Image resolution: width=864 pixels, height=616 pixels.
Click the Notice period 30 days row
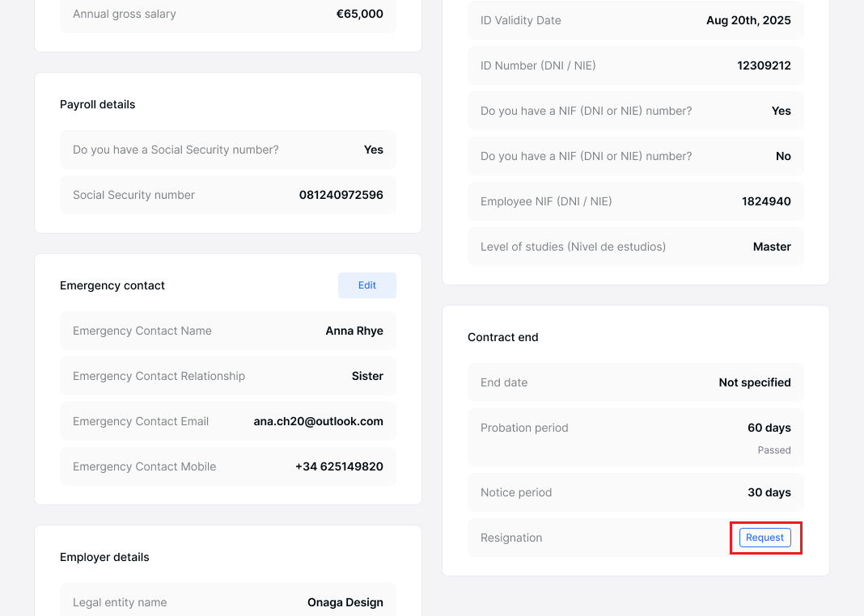[x=635, y=492]
